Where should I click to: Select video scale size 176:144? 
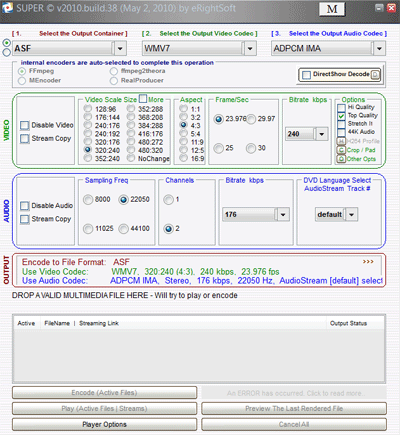point(88,117)
